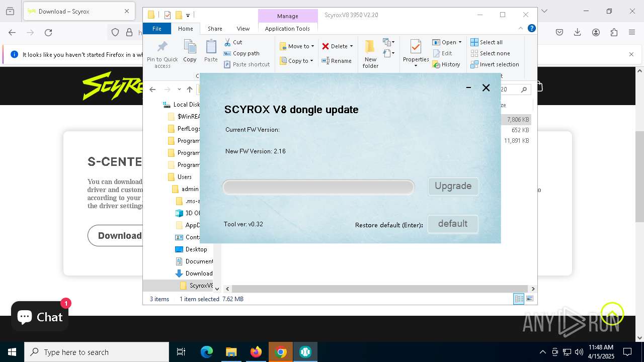Click navigation tree scroll down arrow
Image resolution: width=644 pixels, height=362 pixels.
(x=217, y=289)
